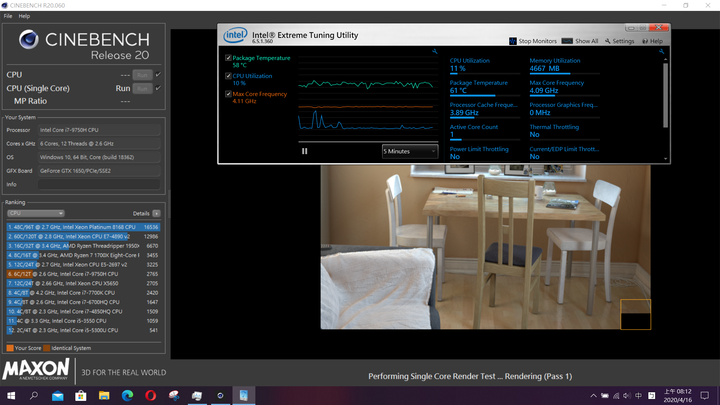Open the volume control in system tray

pos(627,395)
